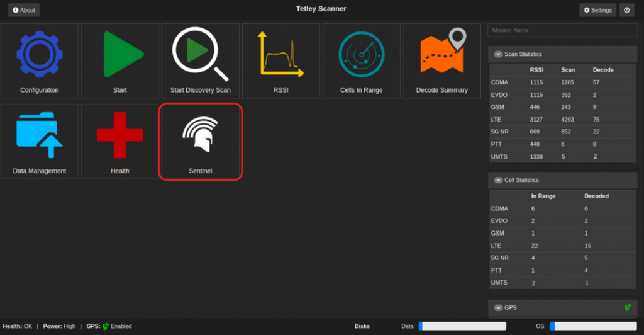The width and height of the screenshot is (644, 335).
Task: Click the Data disk usage bar
Action: [x=462, y=326]
